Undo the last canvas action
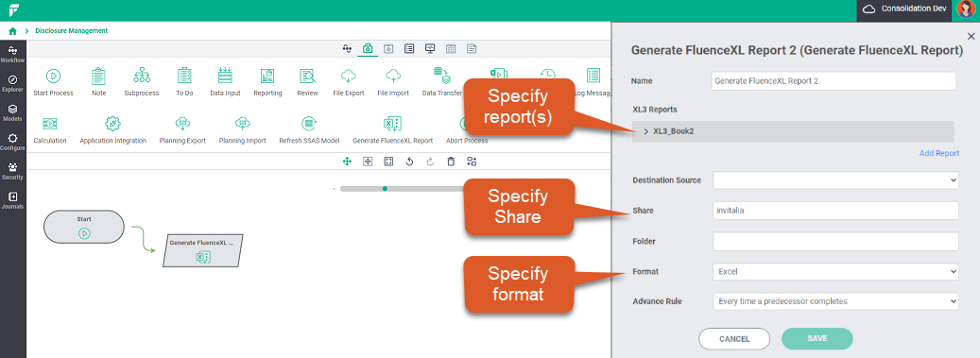The height and width of the screenshot is (358, 980). [409, 162]
